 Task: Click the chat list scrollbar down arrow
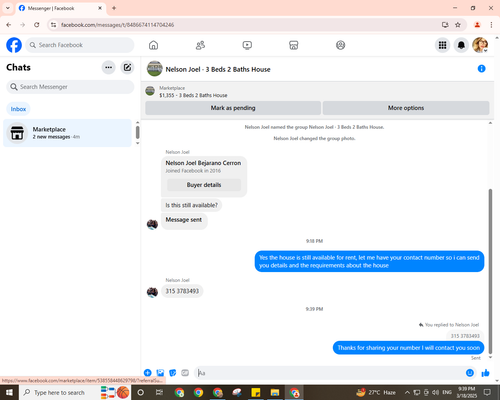pos(137,143)
